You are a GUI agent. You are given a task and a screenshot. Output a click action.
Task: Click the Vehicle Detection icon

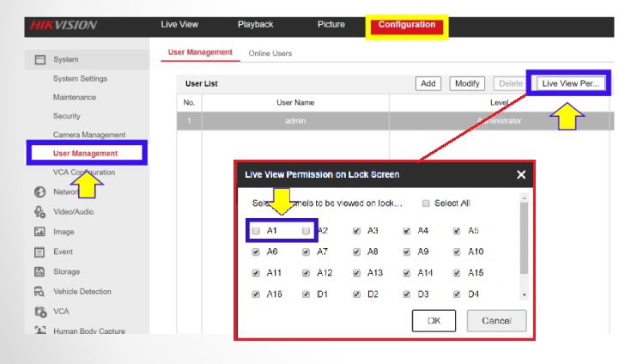pos(39,291)
